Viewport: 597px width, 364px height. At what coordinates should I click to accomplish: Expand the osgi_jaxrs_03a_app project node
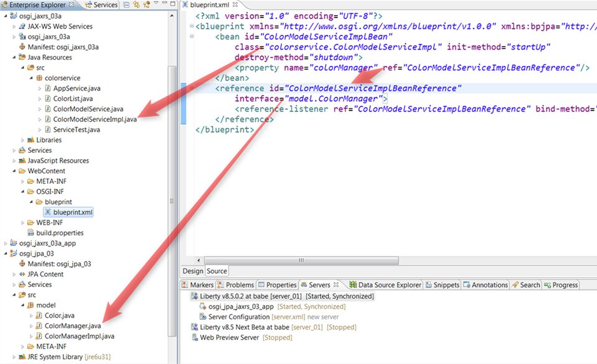point(6,243)
